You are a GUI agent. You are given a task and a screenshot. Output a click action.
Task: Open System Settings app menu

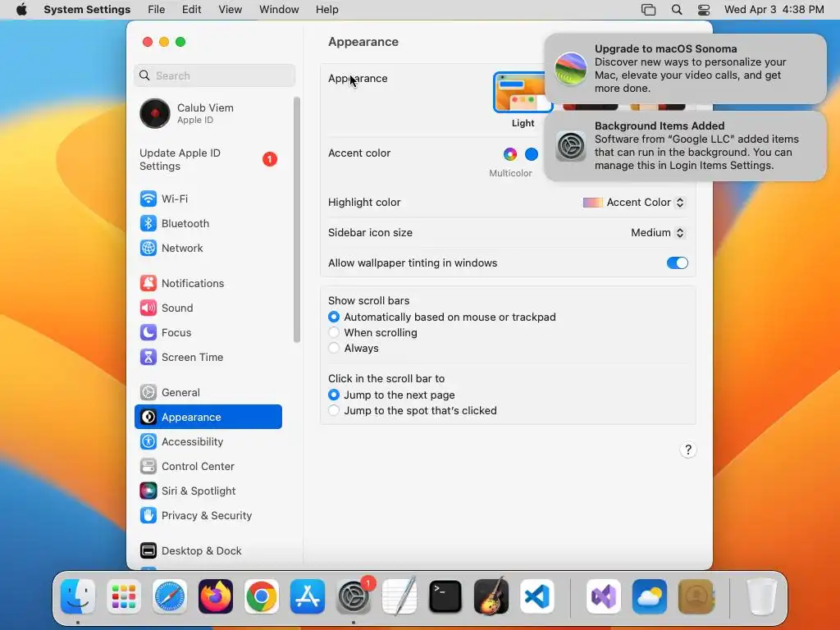point(87,10)
